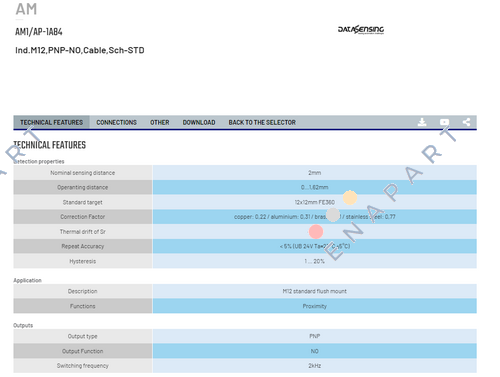Click the share icon
500x377 pixels.
pos(467,122)
